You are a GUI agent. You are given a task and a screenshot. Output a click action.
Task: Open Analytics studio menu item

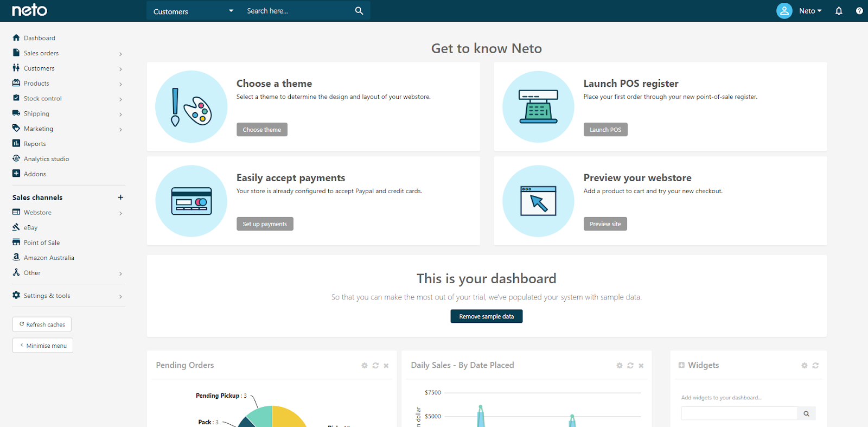[x=46, y=159]
